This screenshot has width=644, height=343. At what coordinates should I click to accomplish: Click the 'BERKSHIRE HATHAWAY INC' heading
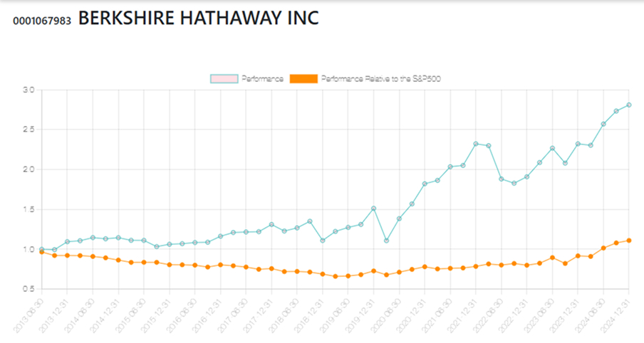[198, 18]
